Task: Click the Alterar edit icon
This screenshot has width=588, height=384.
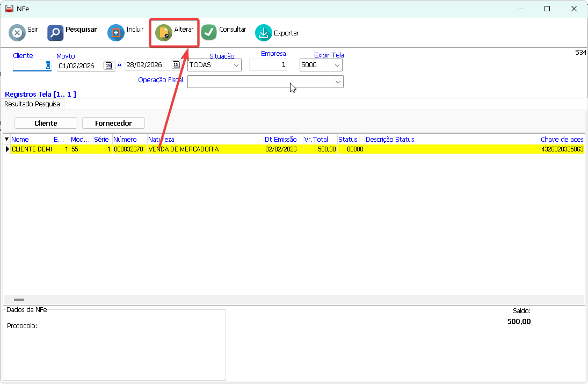Action: pos(164,33)
